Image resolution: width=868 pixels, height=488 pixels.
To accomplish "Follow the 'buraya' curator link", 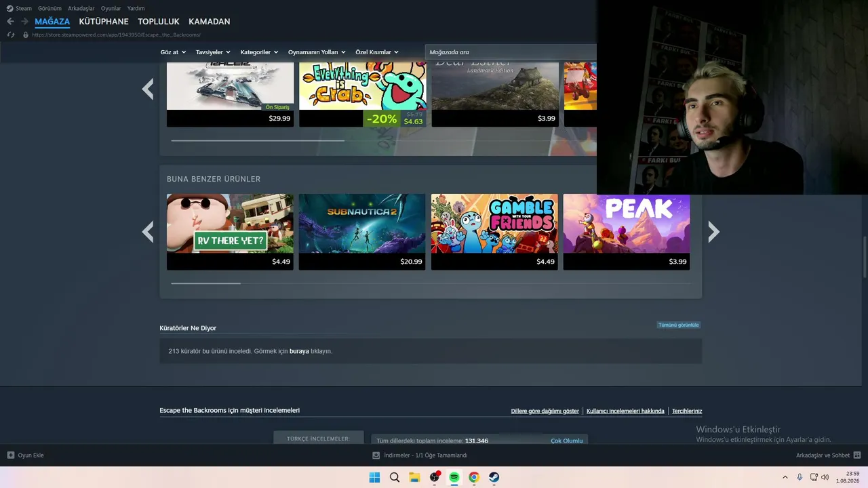I will point(299,351).
